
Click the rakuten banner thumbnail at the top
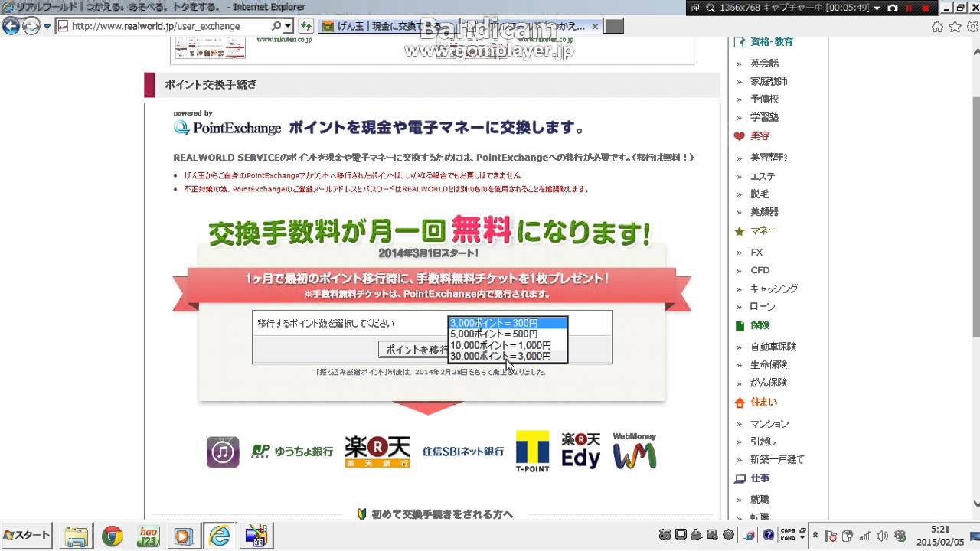click(211, 47)
